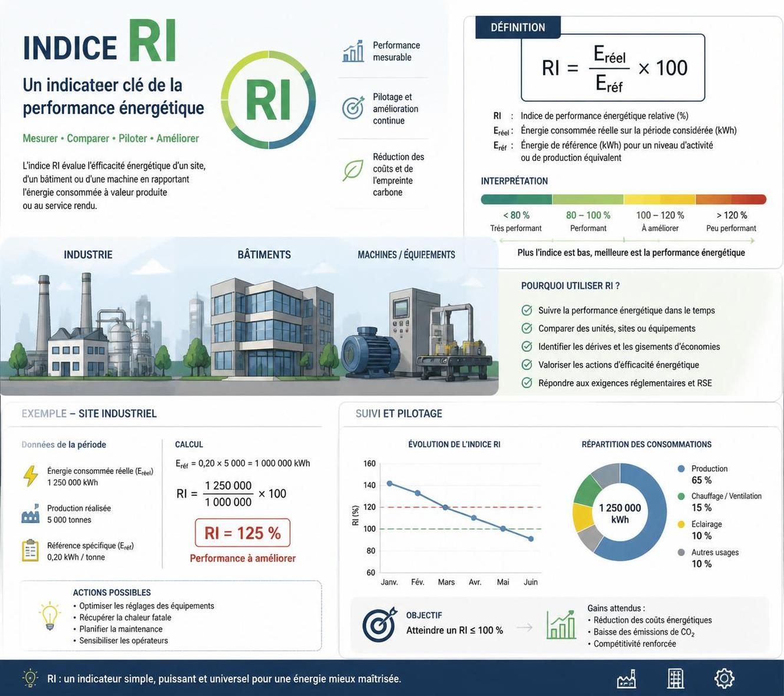The width and height of the screenshot is (784, 696).
Task: Click the '100 – 120 %' À améliorer label
Action: click(x=660, y=221)
